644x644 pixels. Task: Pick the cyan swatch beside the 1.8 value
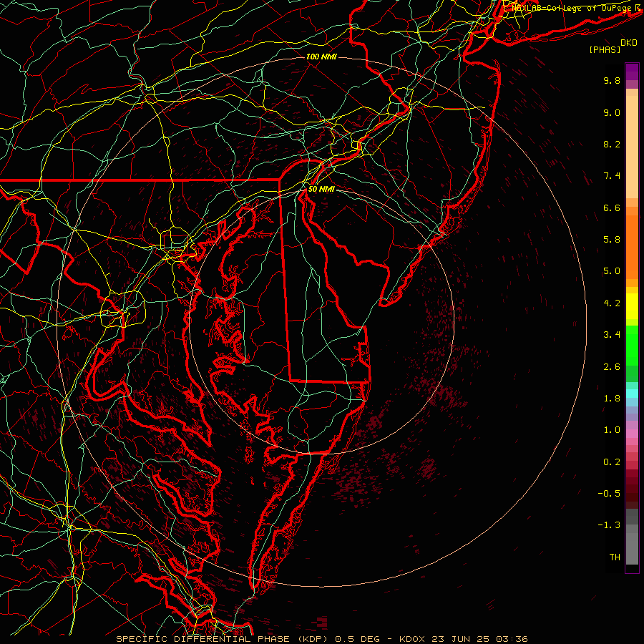[x=632, y=394]
